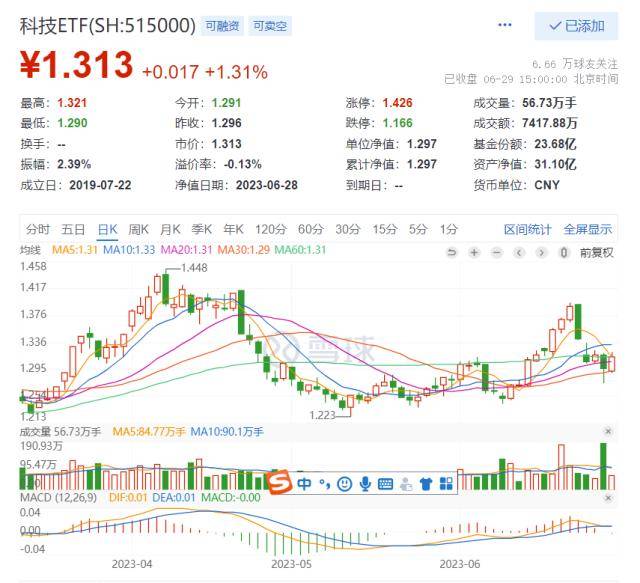
Task: Open 全屏显示 fullscreen chart view
Action: [x=588, y=229]
